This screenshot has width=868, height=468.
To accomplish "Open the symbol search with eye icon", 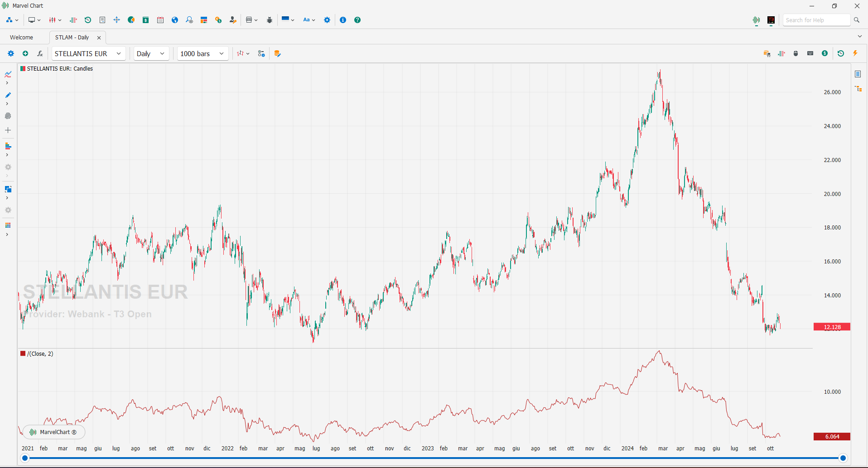I will tap(189, 20).
